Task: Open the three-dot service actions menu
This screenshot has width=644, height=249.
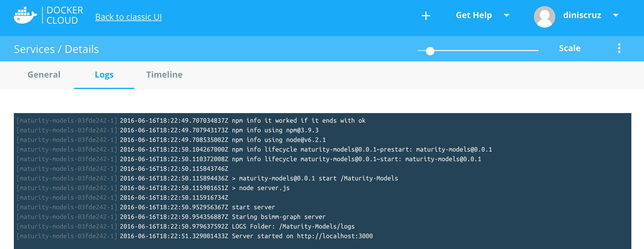Action: (619, 48)
